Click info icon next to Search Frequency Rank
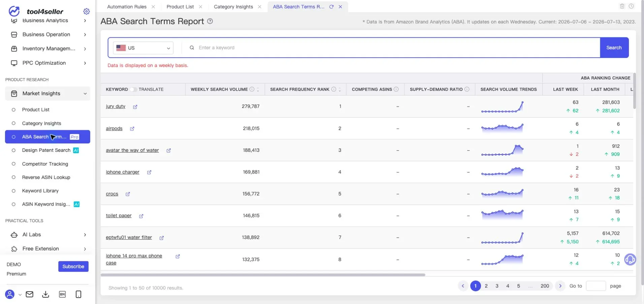Viewport: 644px width, 304px height. (x=333, y=89)
